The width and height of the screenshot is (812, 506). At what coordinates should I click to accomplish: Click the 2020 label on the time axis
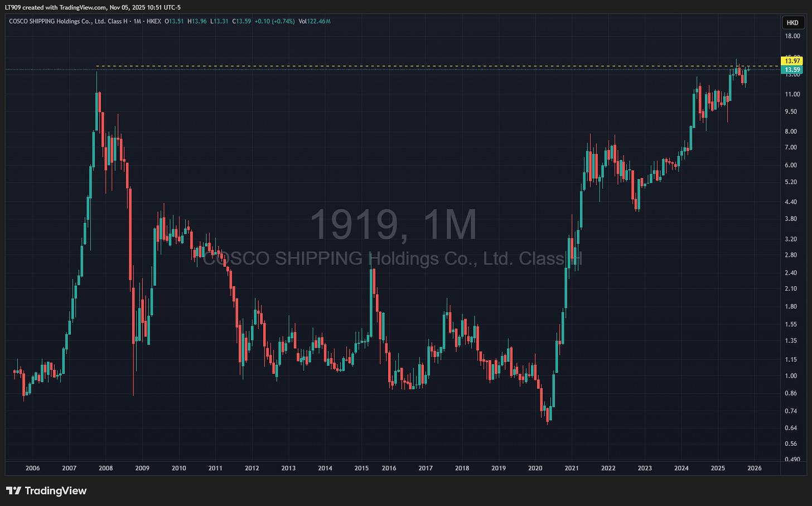(x=535, y=468)
